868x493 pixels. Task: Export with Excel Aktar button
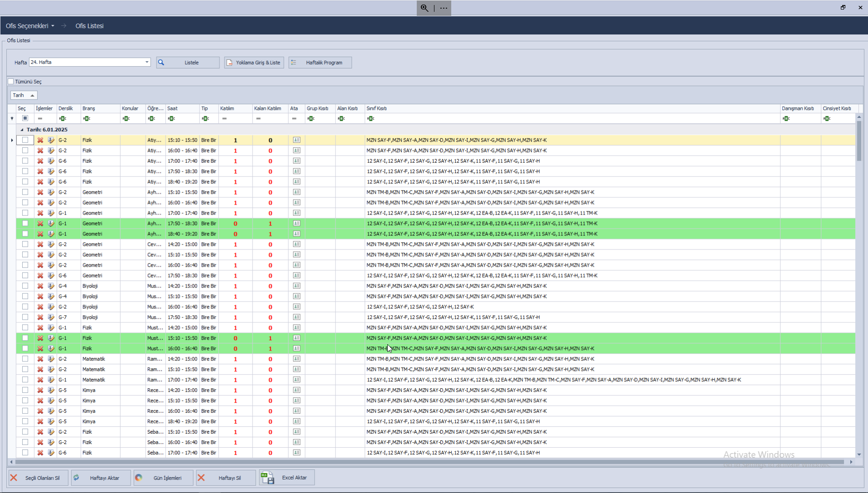287,478
